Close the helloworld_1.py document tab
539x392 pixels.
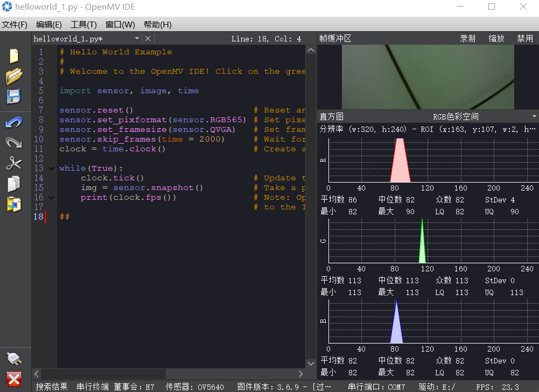148,39
